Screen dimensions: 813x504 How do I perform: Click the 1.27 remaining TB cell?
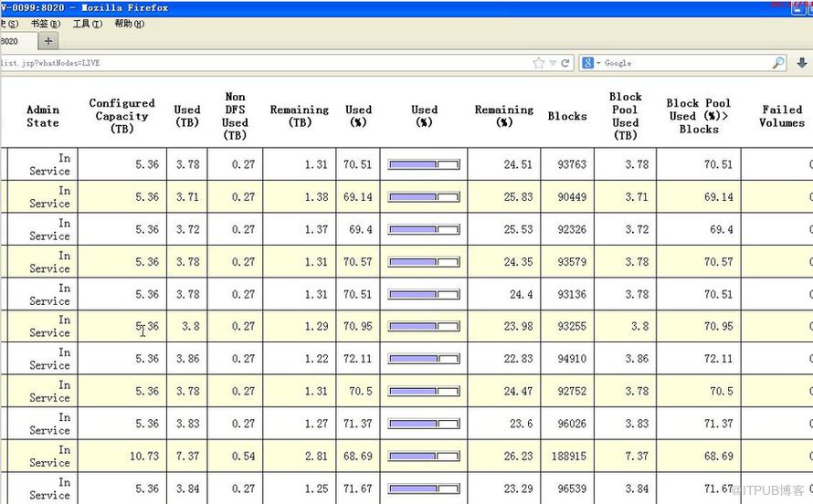[x=300, y=424]
